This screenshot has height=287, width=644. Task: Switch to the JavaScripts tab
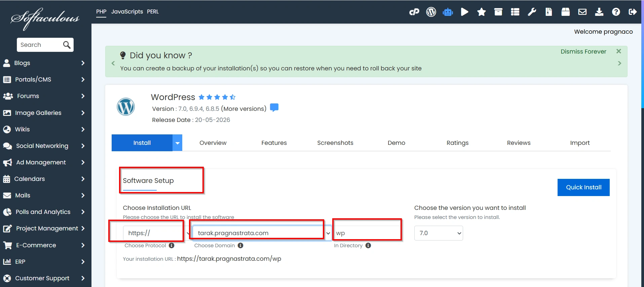pyautogui.click(x=127, y=12)
